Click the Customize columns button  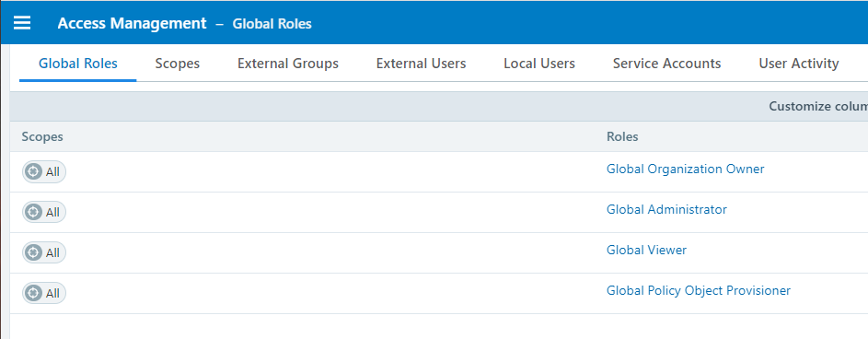coord(818,106)
